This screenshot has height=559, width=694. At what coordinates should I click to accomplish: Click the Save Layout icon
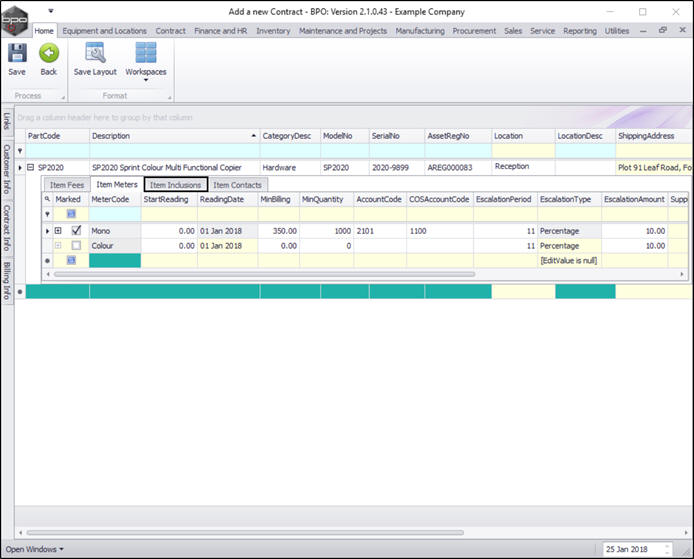pos(95,53)
